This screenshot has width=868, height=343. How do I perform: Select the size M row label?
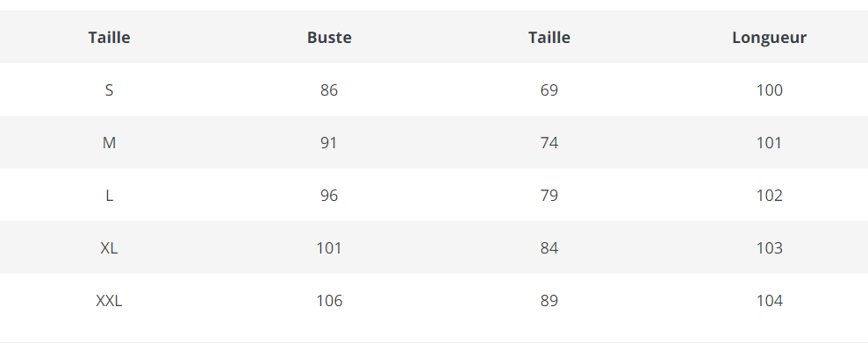coord(109,143)
